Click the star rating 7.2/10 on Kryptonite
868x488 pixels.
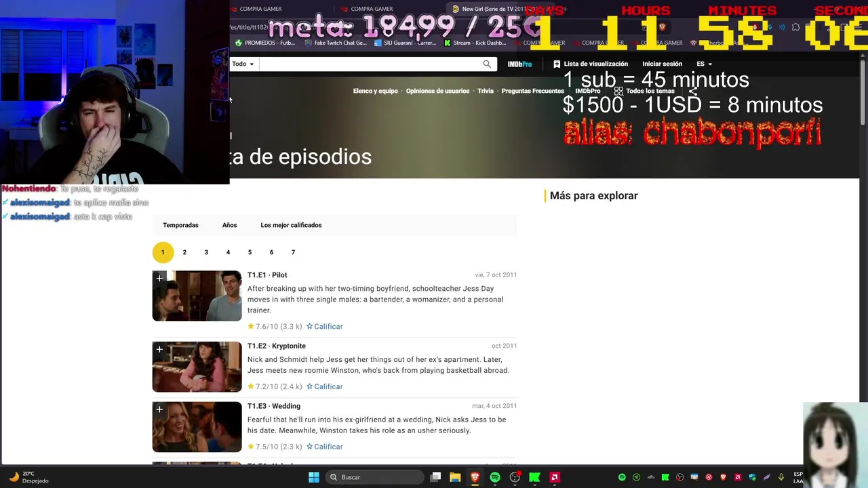[x=275, y=386]
